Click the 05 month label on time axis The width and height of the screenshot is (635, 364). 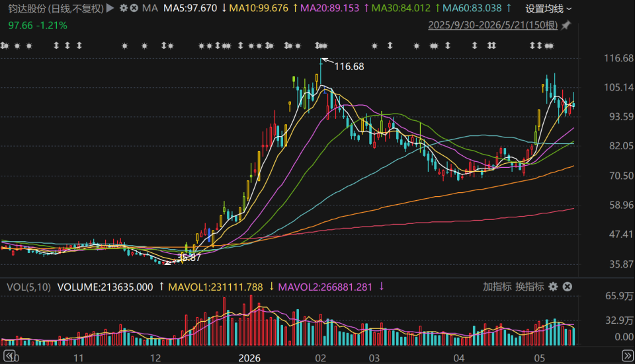tap(540, 358)
